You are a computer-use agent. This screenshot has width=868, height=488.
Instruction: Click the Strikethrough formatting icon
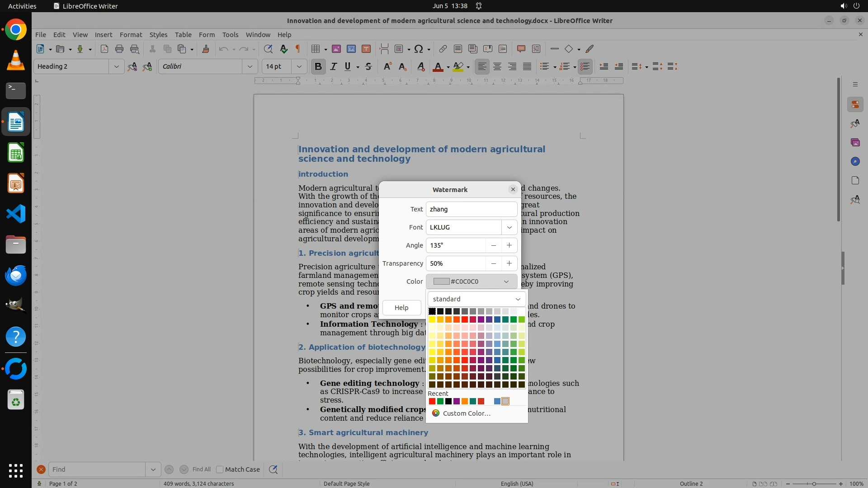tap(368, 66)
